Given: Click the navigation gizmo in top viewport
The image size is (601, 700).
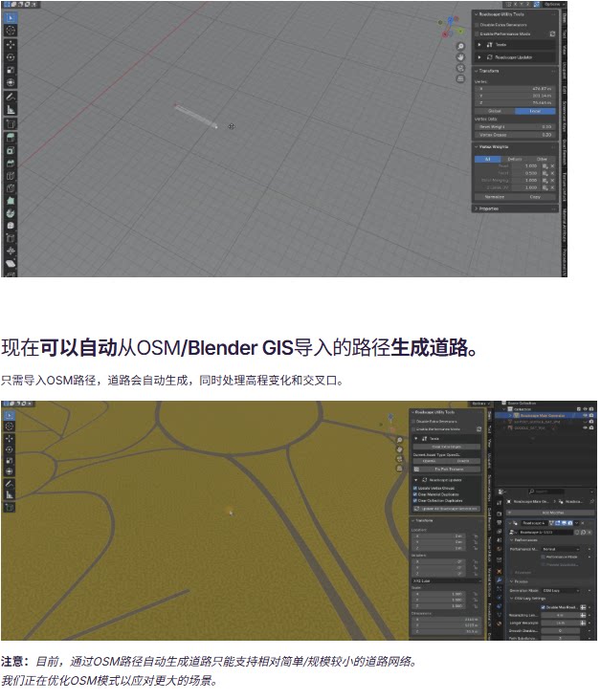Looking at the screenshot, I should click(x=451, y=27).
